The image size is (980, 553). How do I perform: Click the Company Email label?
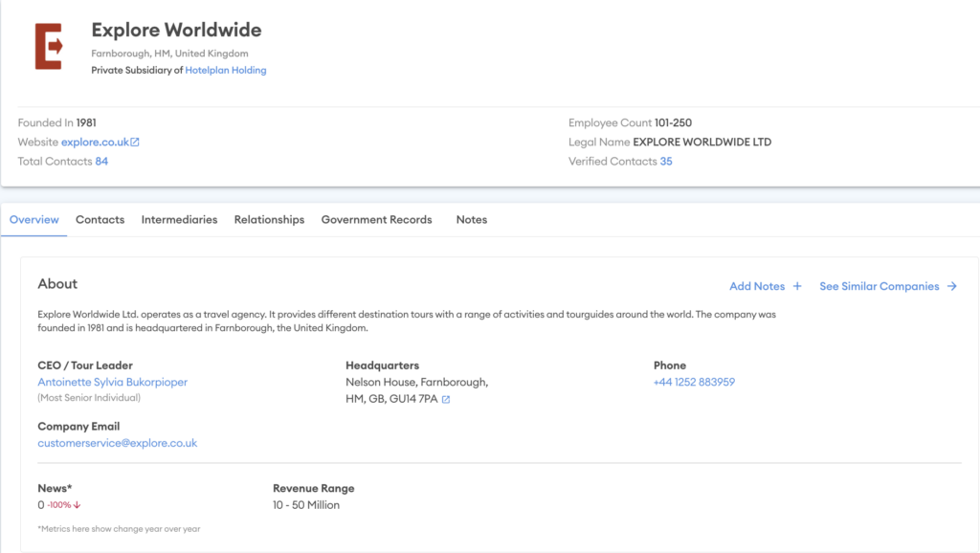click(78, 426)
